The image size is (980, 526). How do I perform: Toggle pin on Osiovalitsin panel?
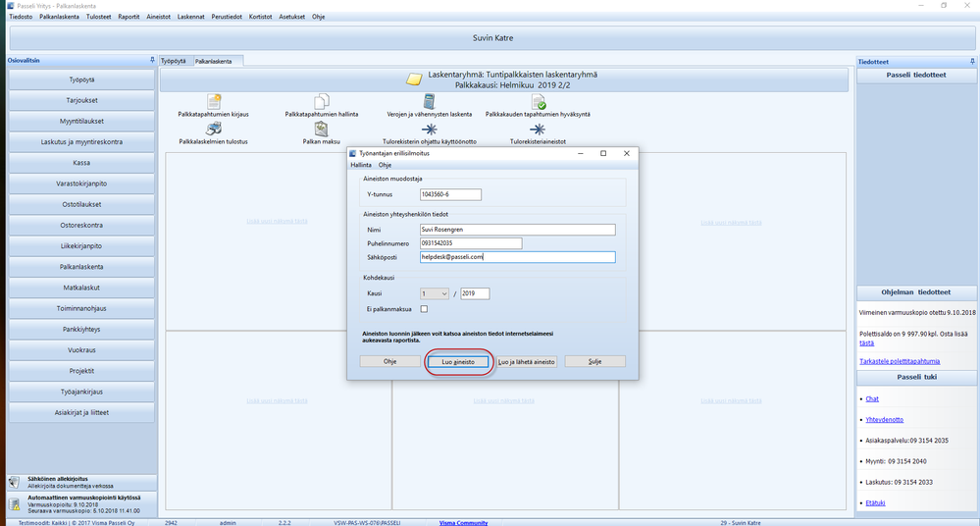(151, 61)
